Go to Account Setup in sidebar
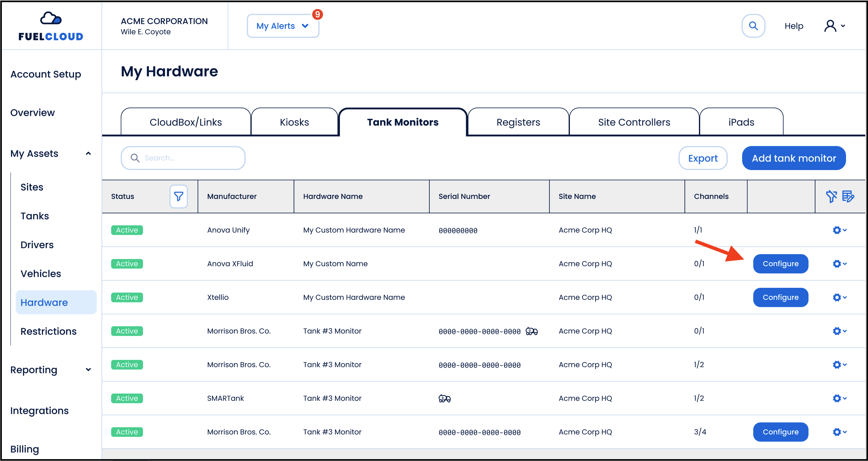Image resolution: width=868 pixels, height=461 pixels. (x=46, y=74)
